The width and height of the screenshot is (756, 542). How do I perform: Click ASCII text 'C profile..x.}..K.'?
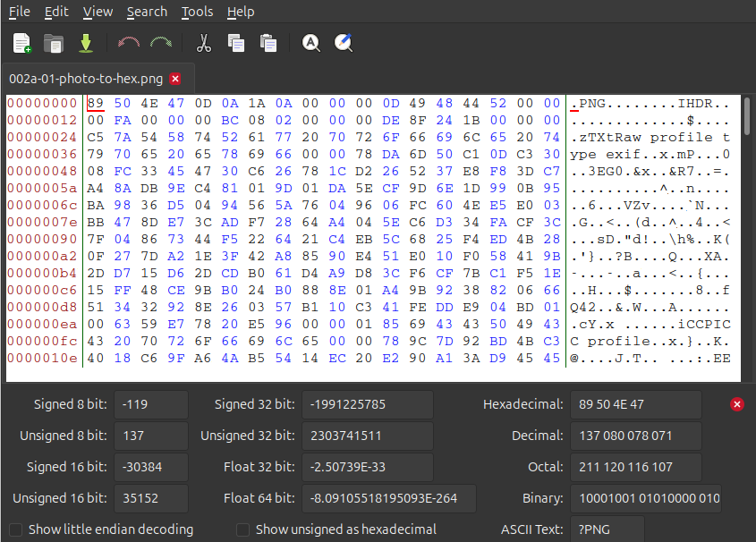point(650,341)
